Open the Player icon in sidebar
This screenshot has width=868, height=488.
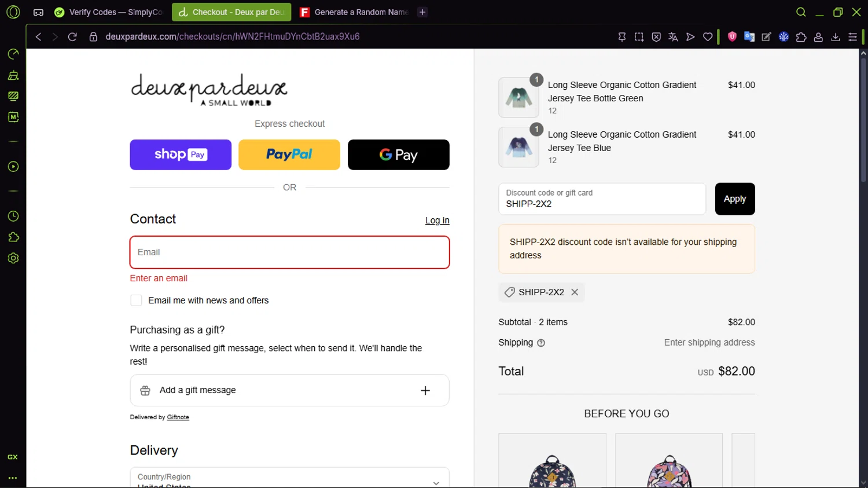pos(13,167)
